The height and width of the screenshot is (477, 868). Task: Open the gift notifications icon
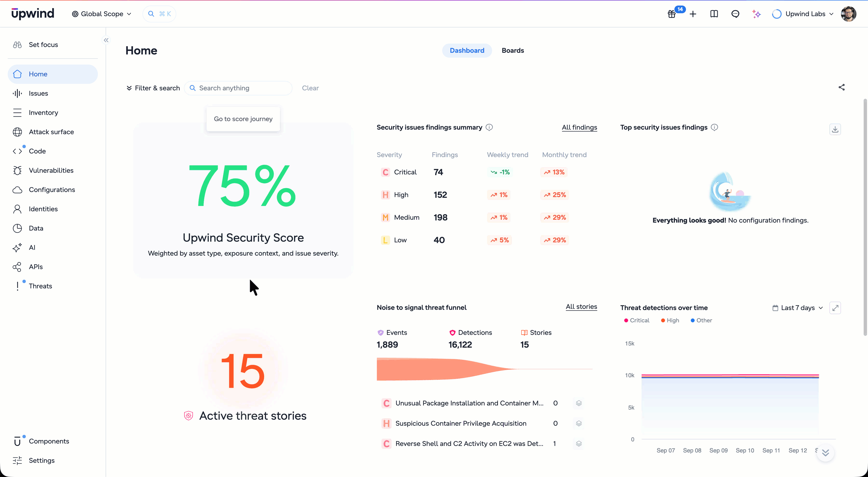671,14
